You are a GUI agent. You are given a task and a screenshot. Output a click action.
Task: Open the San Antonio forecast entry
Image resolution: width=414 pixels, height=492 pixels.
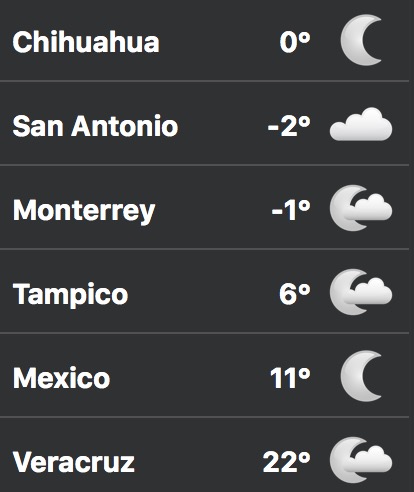[x=204, y=123]
